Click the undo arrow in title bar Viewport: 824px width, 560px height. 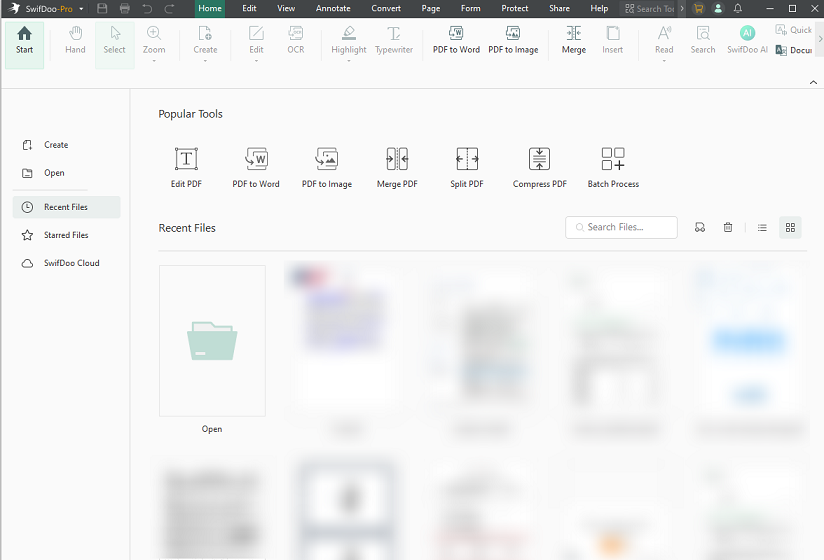click(147, 8)
